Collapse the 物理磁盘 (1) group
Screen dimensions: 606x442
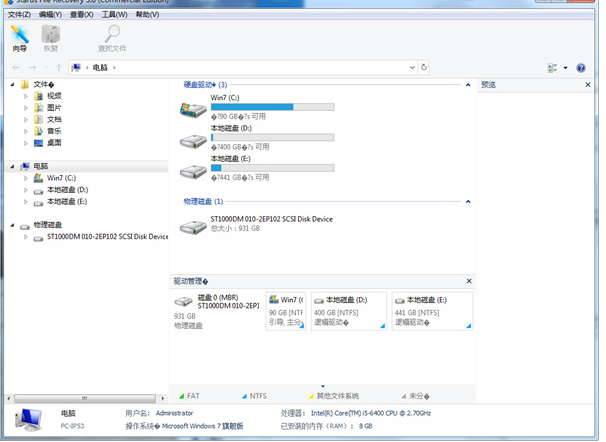tap(468, 201)
